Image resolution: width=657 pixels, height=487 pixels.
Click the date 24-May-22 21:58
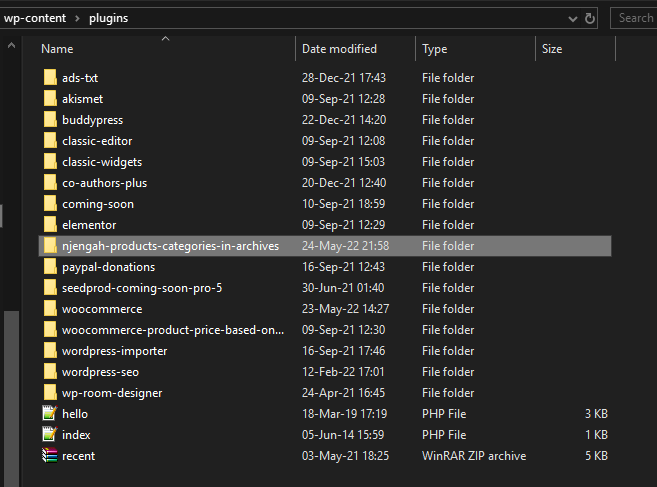[345, 246]
